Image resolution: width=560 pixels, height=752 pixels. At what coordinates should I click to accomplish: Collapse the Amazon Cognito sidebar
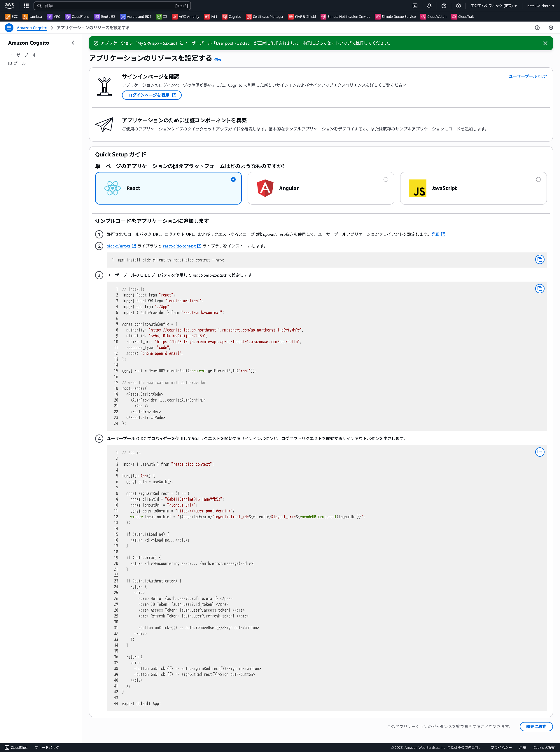(73, 43)
